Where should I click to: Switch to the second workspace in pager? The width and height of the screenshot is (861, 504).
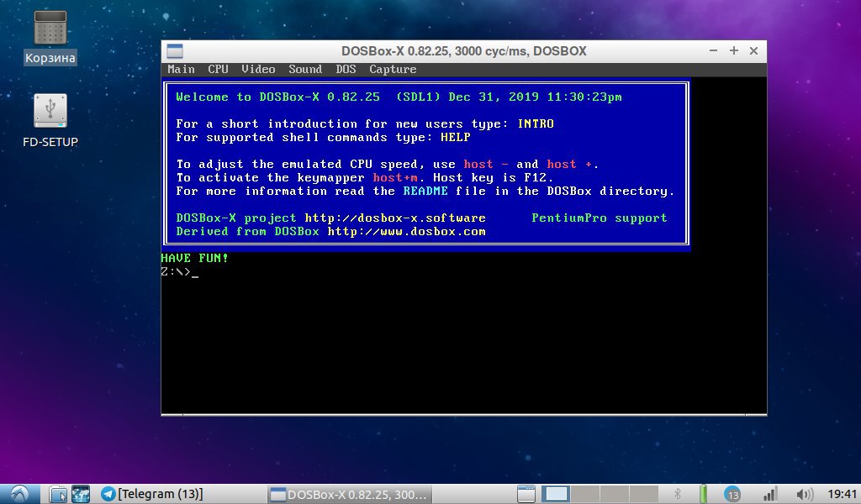coord(585,494)
